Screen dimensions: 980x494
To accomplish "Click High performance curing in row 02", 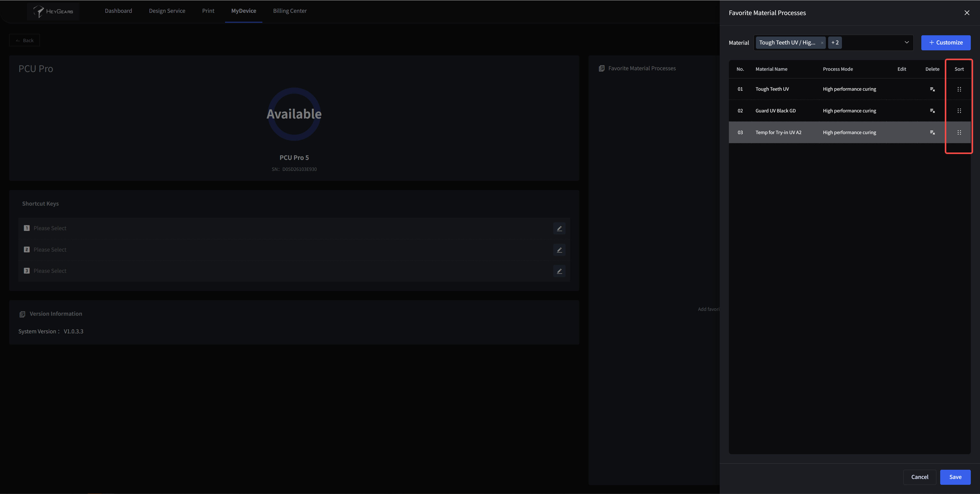I will pos(849,111).
